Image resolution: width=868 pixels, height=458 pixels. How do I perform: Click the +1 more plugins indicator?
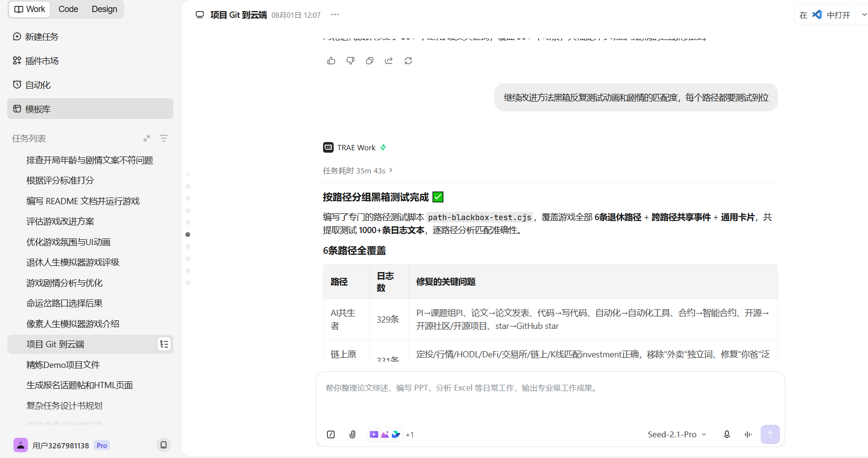pos(410,435)
